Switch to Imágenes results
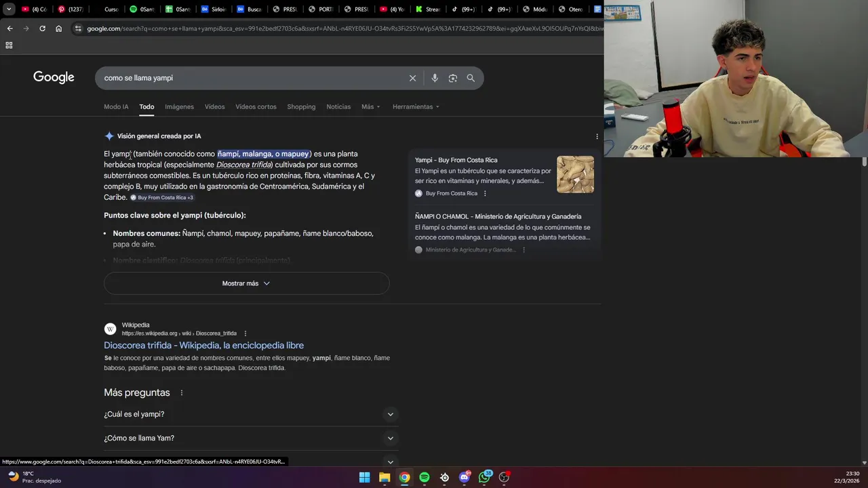 pyautogui.click(x=179, y=106)
